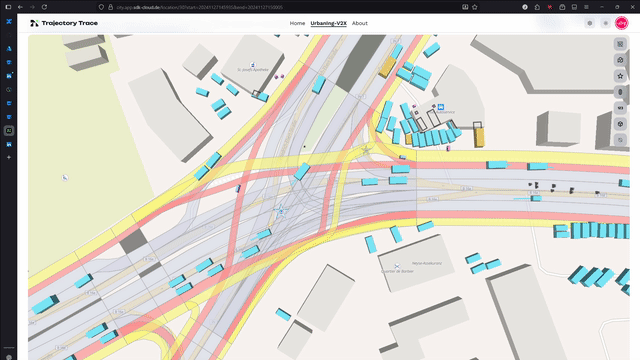Image resolution: width=640 pixels, height=360 pixels.
Task: Open the pink user avatar menu
Action: point(621,23)
